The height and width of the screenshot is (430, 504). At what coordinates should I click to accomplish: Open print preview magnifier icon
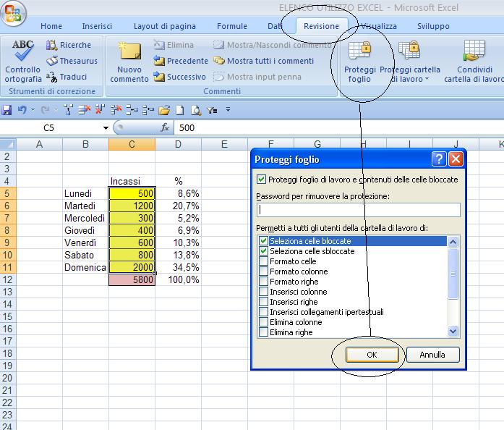point(196,111)
